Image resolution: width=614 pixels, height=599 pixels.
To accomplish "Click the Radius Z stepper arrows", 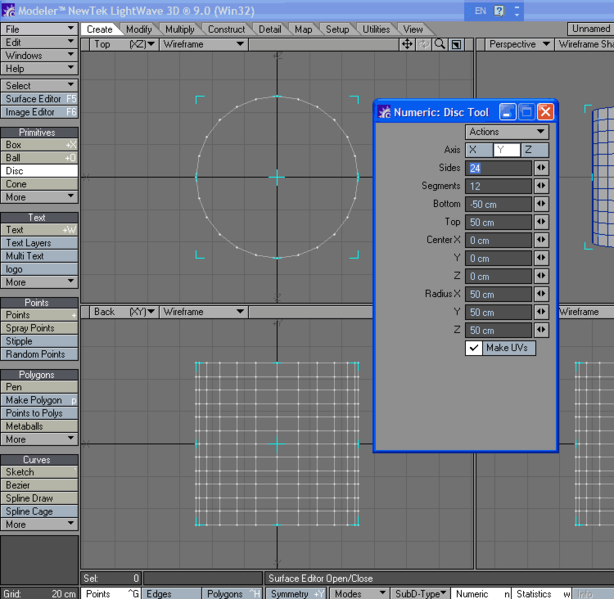I will [x=541, y=330].
